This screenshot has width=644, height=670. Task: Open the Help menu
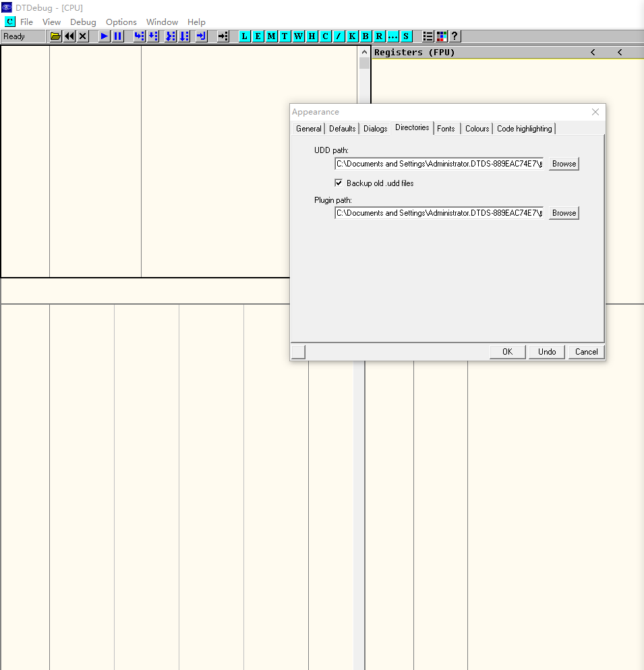coord(196,22)
